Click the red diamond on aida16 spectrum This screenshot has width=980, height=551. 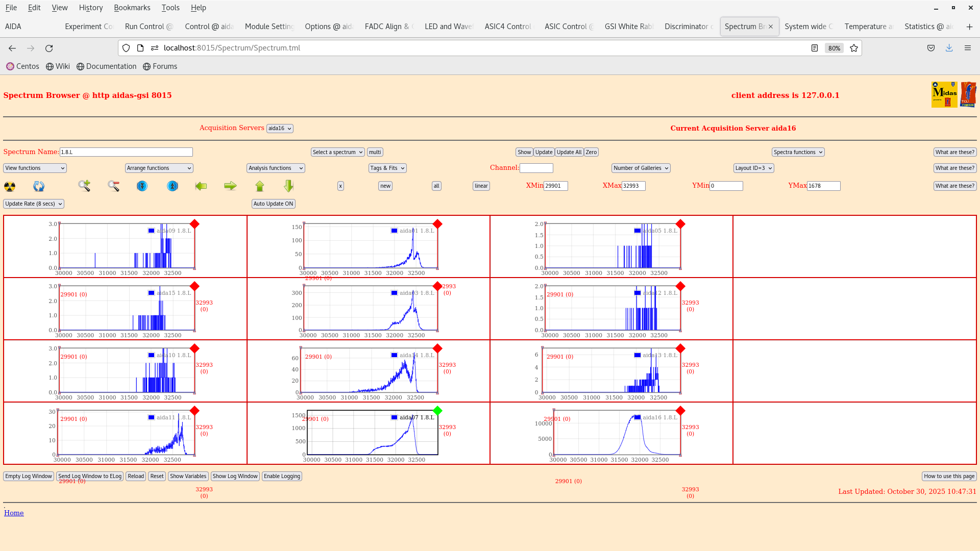click(680, 411)
